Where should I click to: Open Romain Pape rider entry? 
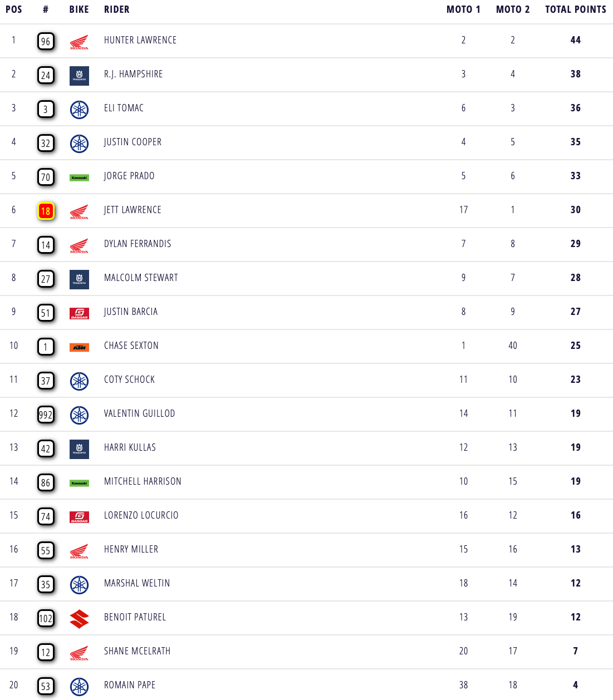130,685
